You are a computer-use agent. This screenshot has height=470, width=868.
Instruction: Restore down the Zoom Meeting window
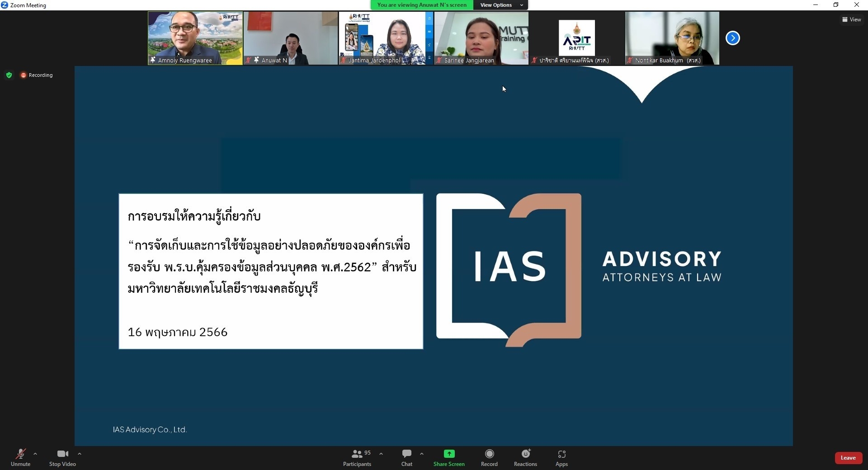click(836, 5)
